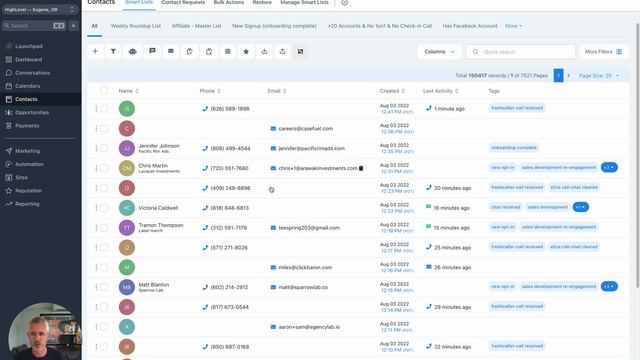Expand the +1 tags badge on Victoria Caldwell's row
This screenshot has height=360, width=640.
tap(580, 207)
